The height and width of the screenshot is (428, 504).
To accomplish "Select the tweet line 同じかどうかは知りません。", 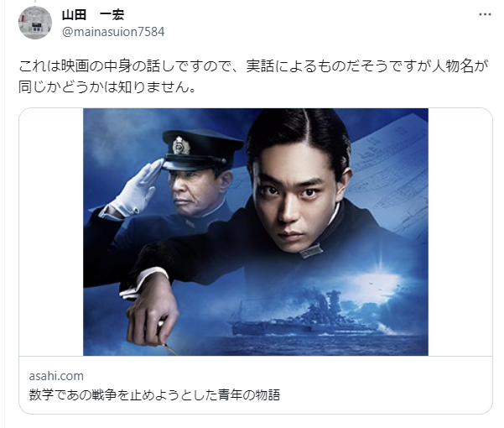I will click(x=107, y=86).
